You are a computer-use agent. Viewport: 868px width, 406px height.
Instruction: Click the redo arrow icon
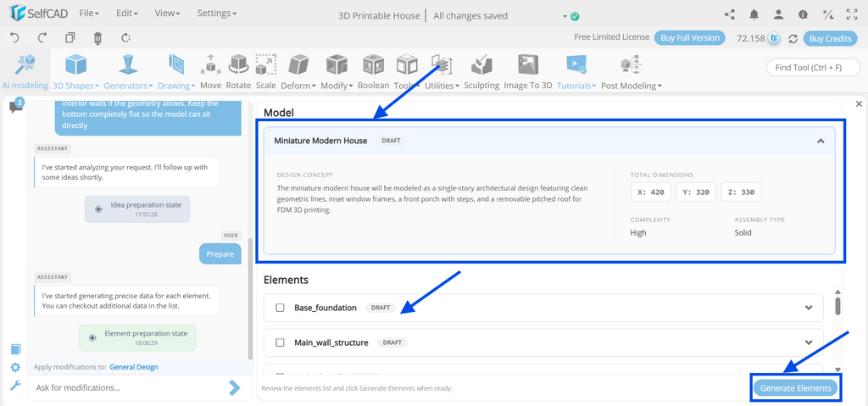click(x=42, y=37)
